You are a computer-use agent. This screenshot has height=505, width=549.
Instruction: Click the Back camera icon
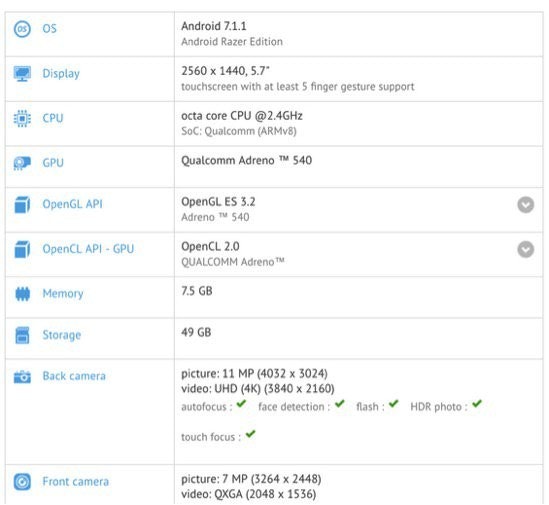pyautogui.click(x=22, y=377)
